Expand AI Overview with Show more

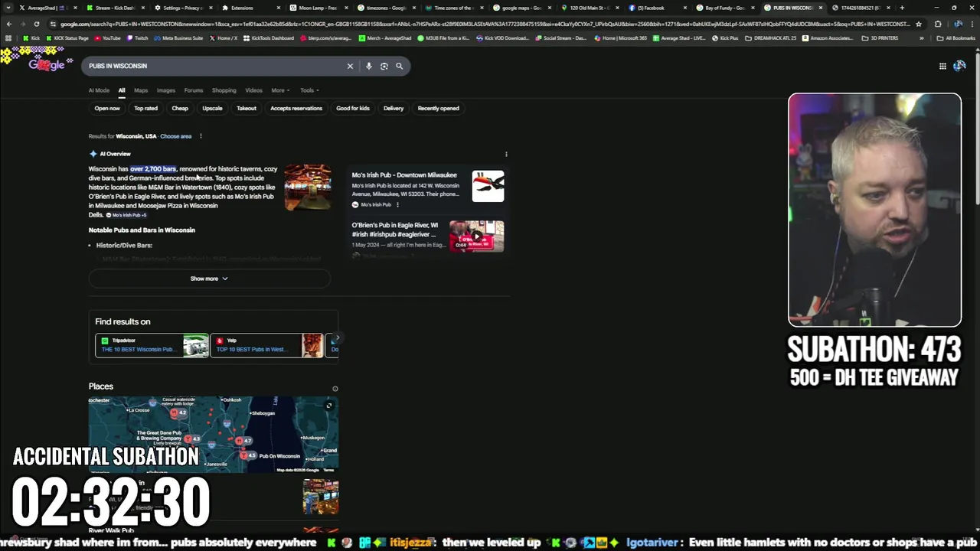[209, 279]
